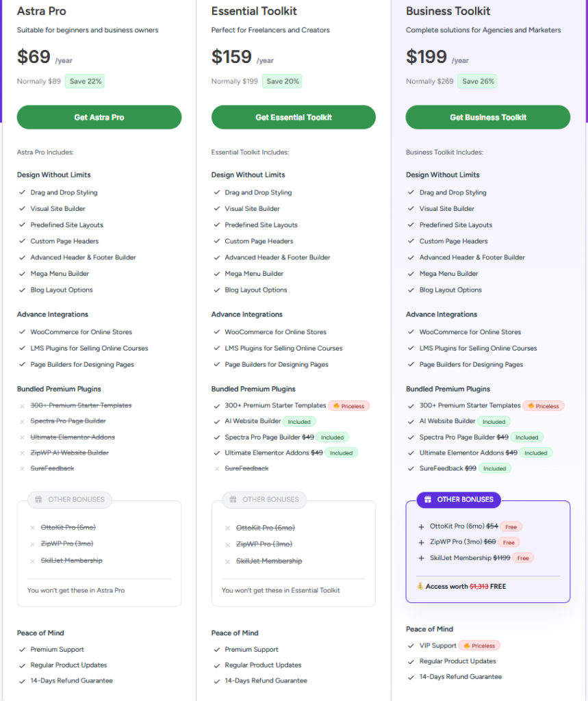Click the gift icon in Essential Toolkit's Other Bonuses
This screenshot has width=588, height=701.
233,500
